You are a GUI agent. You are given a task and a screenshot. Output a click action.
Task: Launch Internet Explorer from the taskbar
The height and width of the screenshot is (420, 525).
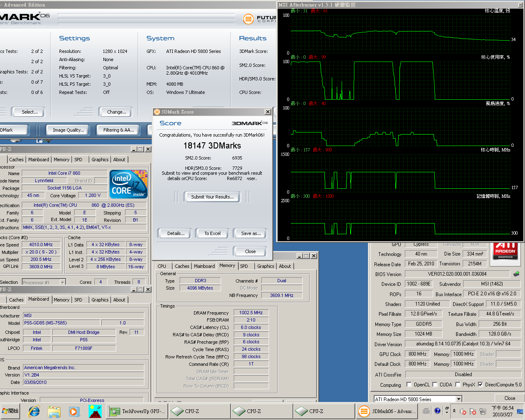coord(34,411)
